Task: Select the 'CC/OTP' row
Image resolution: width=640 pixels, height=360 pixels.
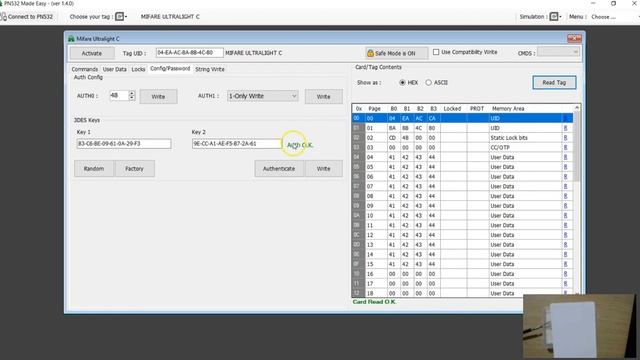Action: [x=462, y=147]
